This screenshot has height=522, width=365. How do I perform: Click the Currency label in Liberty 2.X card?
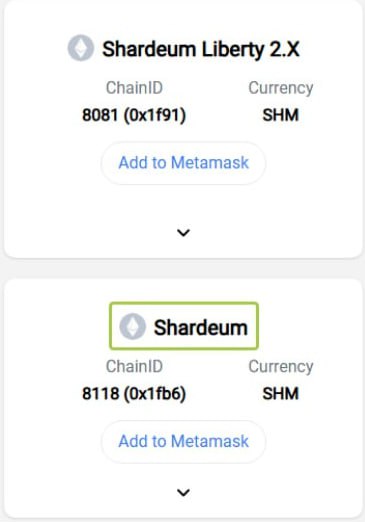[281, 89]
